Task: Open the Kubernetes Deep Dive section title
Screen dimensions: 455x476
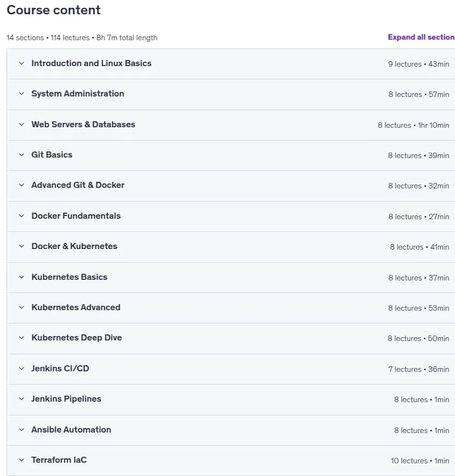Action: (77, 338)
